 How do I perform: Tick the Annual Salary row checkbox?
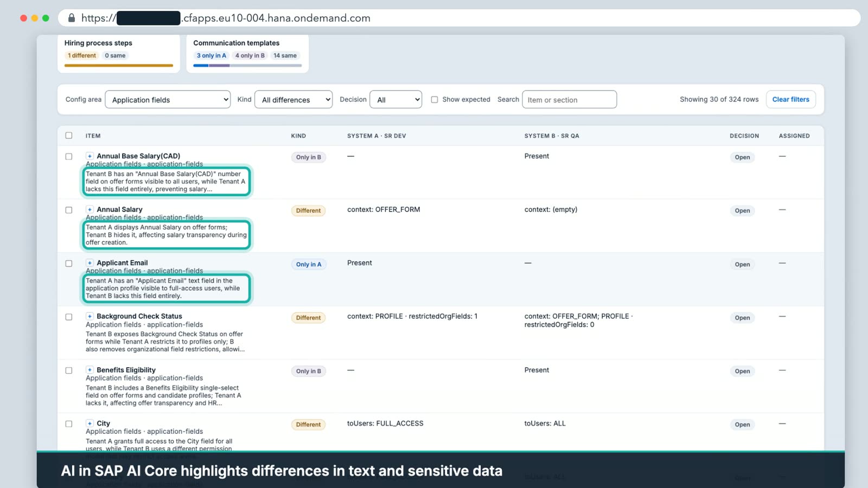(69, 210)
